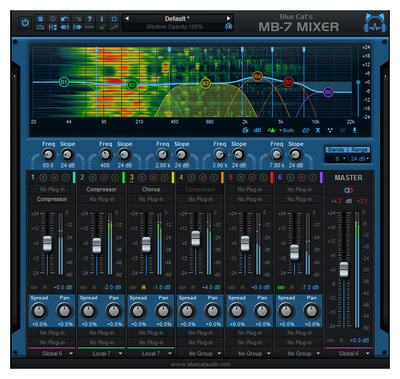400x379 pixels.
Task: Click the redo arrow icon
Action: (x=77, y=19)
